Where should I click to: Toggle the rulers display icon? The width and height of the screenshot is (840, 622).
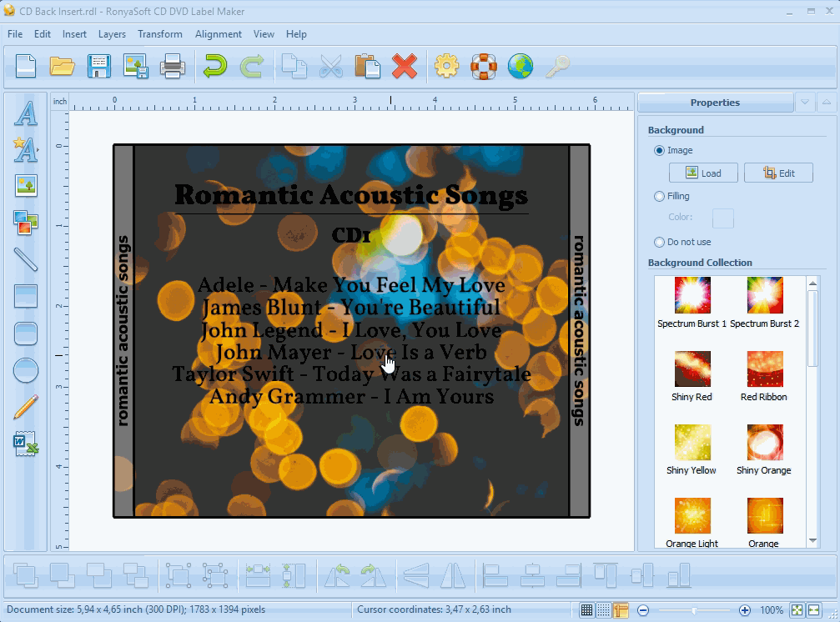click(x=621, y=610)
